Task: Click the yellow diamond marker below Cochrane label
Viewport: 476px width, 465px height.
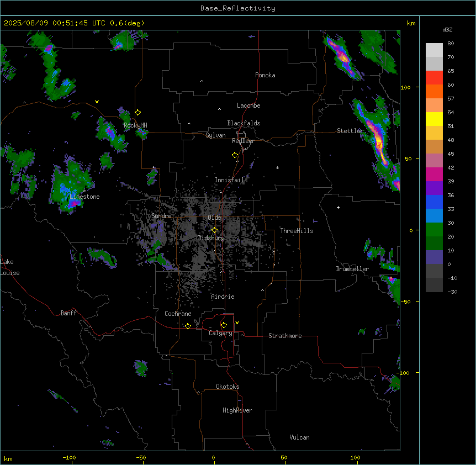Action: point(188,326)
